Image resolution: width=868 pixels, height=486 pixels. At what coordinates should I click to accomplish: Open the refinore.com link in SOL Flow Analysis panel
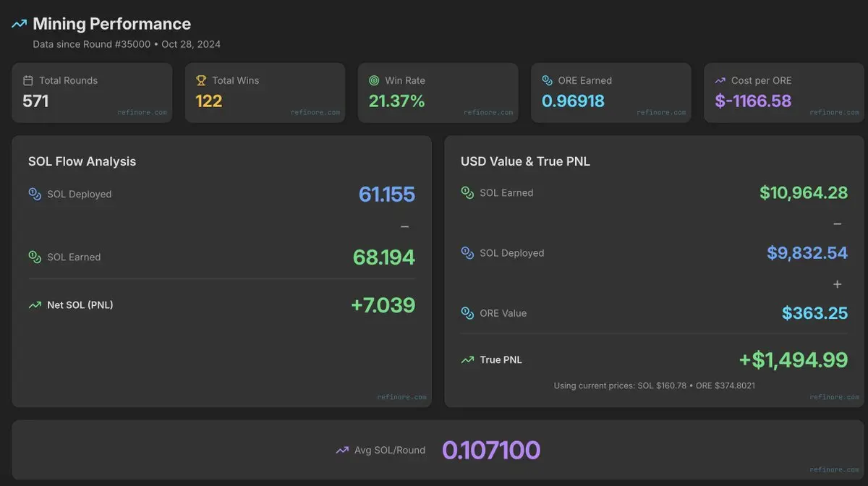[x=401, y=397]
